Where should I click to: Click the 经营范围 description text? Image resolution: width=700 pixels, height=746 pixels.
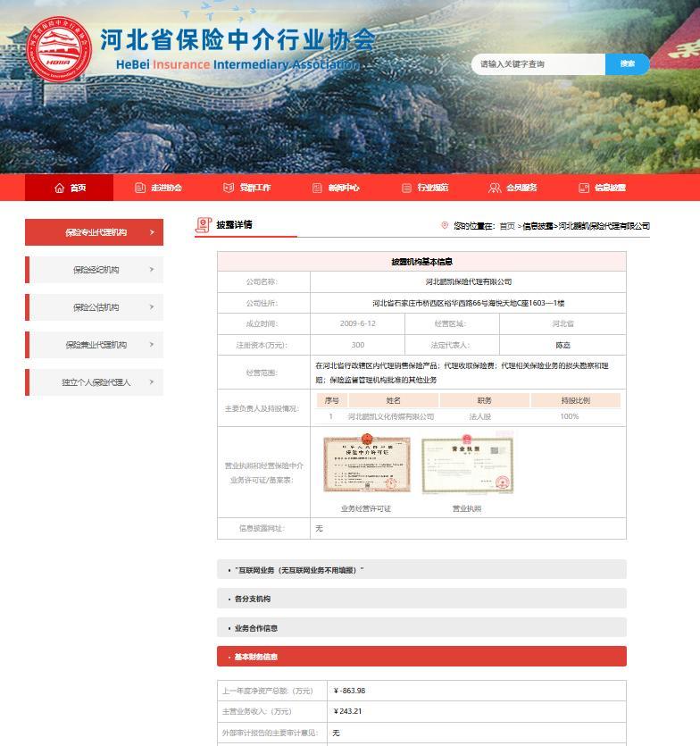point(462,373)
